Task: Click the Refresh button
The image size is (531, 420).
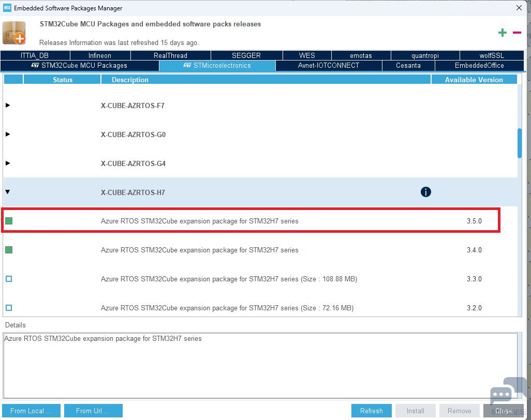Action: (x=372, y=411)
